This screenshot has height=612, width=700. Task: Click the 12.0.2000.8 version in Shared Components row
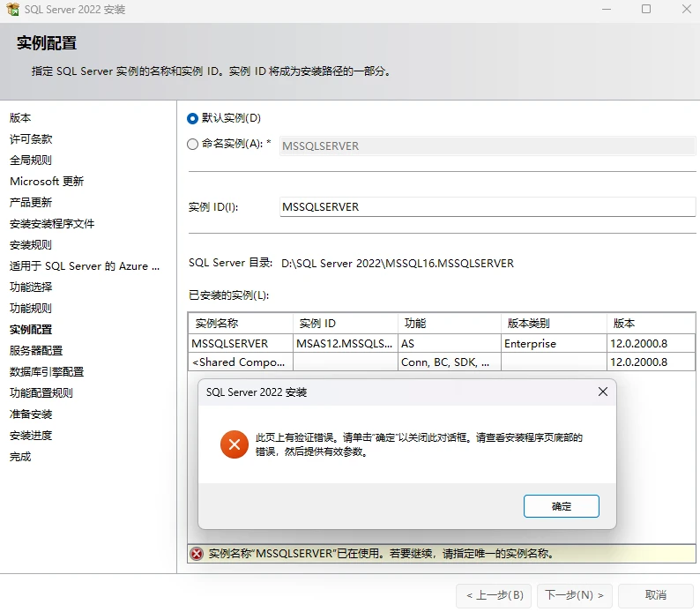click(x=651, y=362)
